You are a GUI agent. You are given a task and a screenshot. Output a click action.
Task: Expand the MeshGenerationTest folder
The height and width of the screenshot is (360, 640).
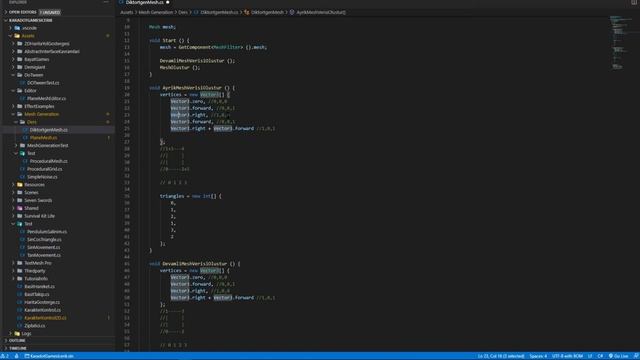(47, 146)
